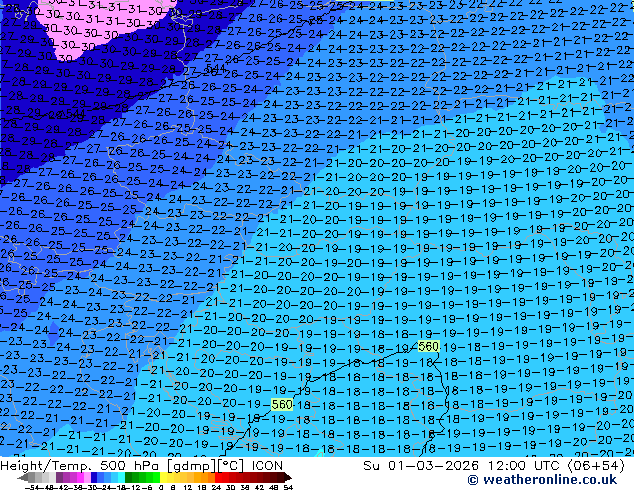Click the "12:00 UTC" time text
Image resolution: width=634 pixels, height=490 pixels.
click(525, 466)
